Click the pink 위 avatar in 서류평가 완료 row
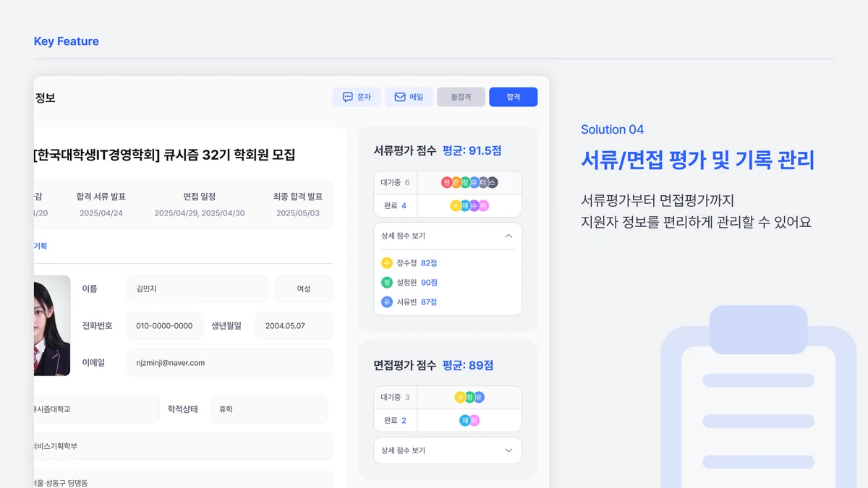The width and height of the screenshot is (868, 488). click(484, 206)
